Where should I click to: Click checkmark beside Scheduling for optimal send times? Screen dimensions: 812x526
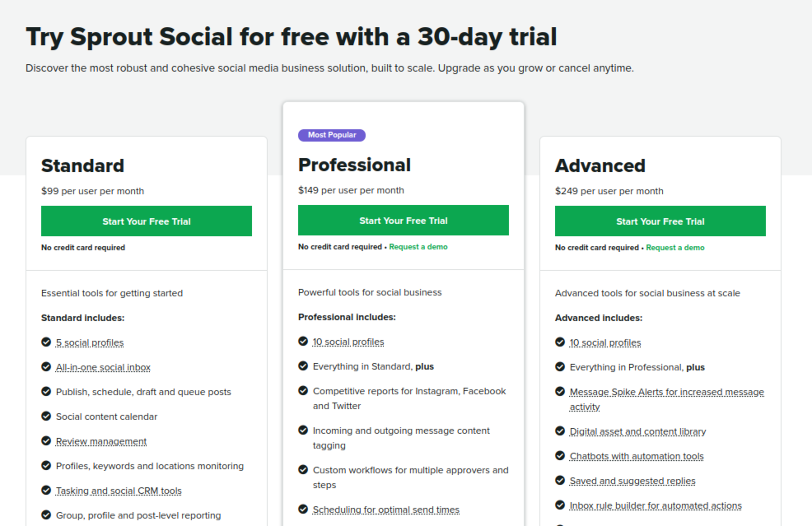pos(303,509)
